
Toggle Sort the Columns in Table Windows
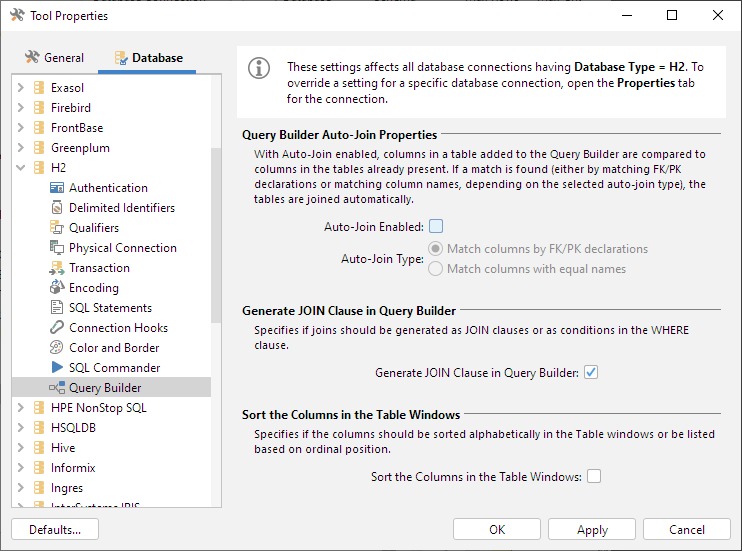pyautogui.click(x=594, y=477)
